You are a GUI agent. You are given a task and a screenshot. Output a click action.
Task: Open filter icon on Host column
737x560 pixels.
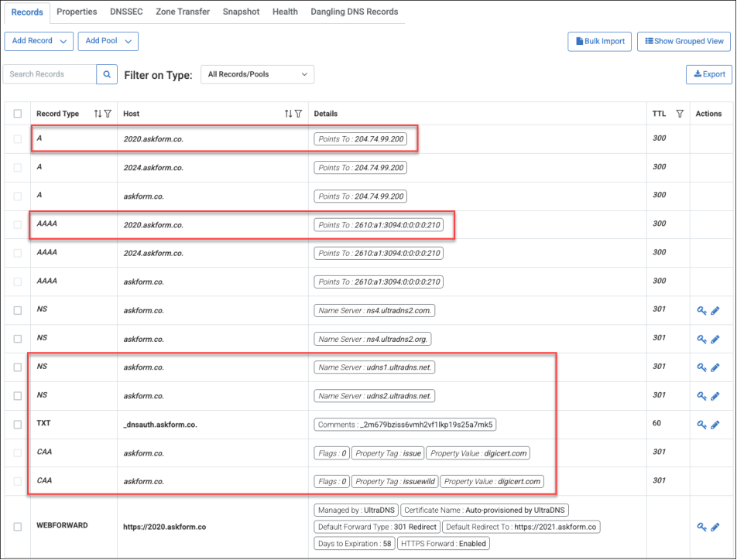tap(298, 114)
